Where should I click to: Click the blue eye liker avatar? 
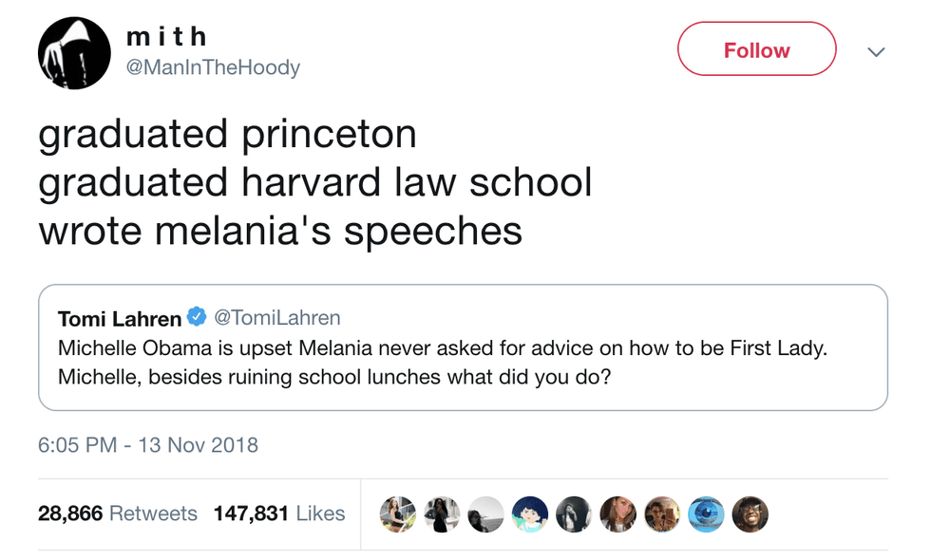pyautogui.click(x=706, y=513)
